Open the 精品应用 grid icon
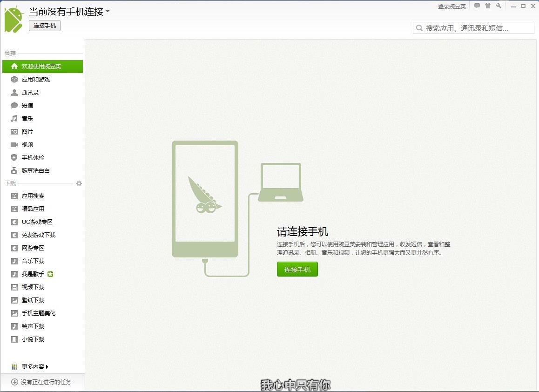The height and width of the screenshot is (392, 539). pos(14,209)
